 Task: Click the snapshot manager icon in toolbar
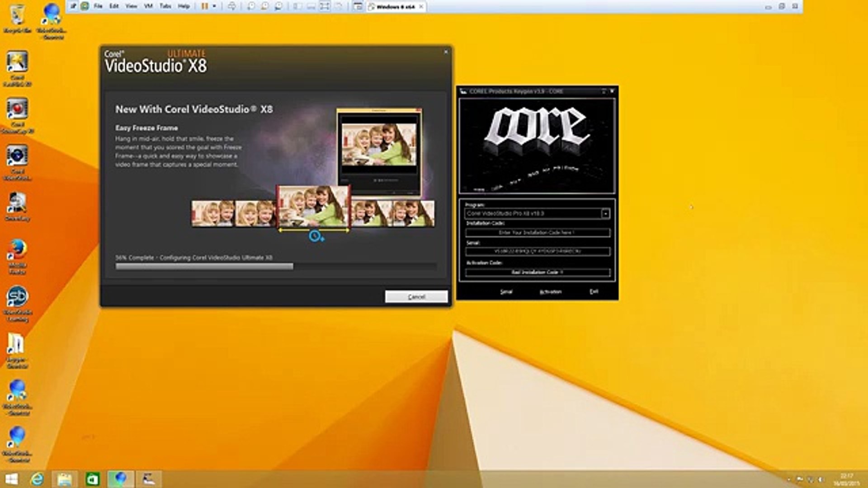click(x=278, y=6)
